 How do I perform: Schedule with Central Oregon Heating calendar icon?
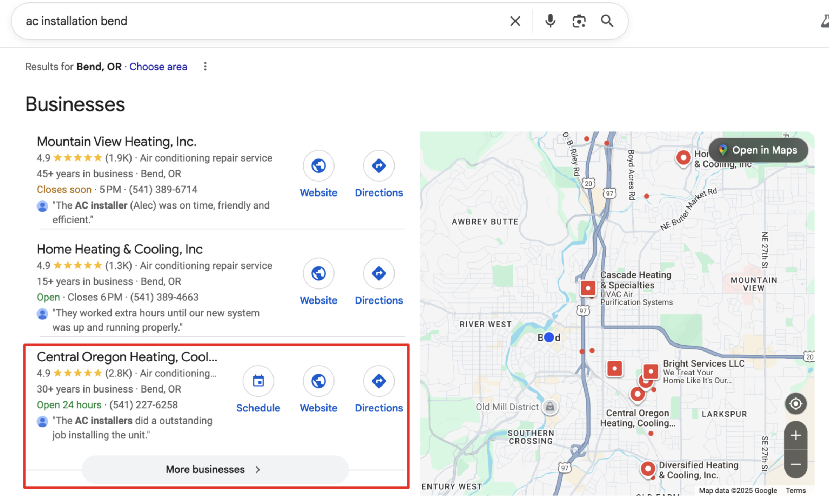pos(258,381)
